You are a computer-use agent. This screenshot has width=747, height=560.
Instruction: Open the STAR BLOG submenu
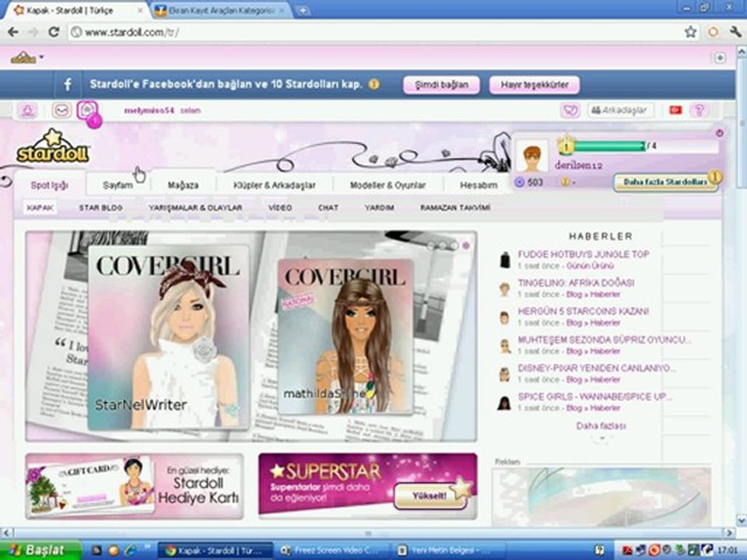tap(100, 208)
